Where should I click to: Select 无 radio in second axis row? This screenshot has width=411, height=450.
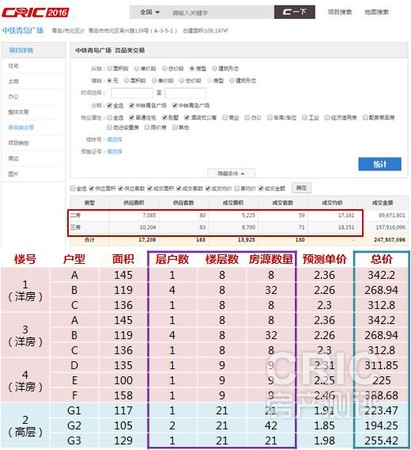coord(109,80)
